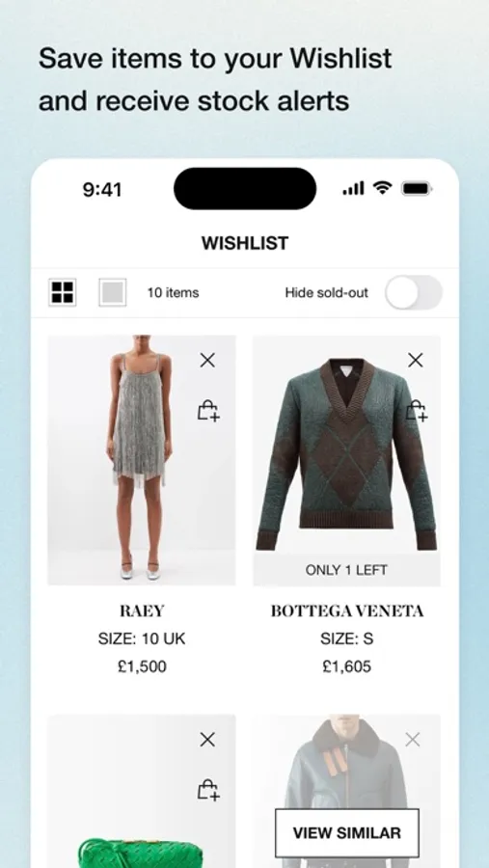Tap the Wishlist page title
The width and height of the screenshot is (489, 868).
(245, 243)
